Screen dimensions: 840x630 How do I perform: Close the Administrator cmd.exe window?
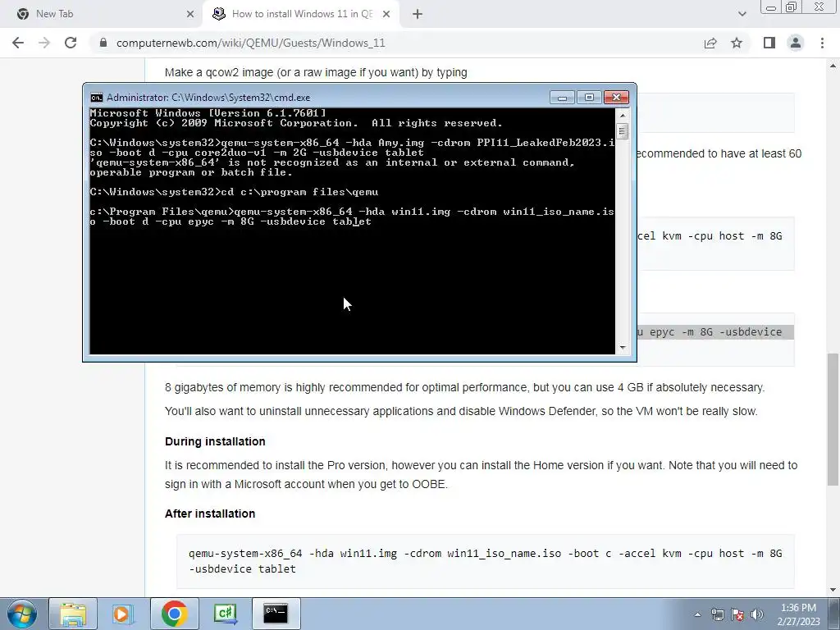(x=616, y=98)
